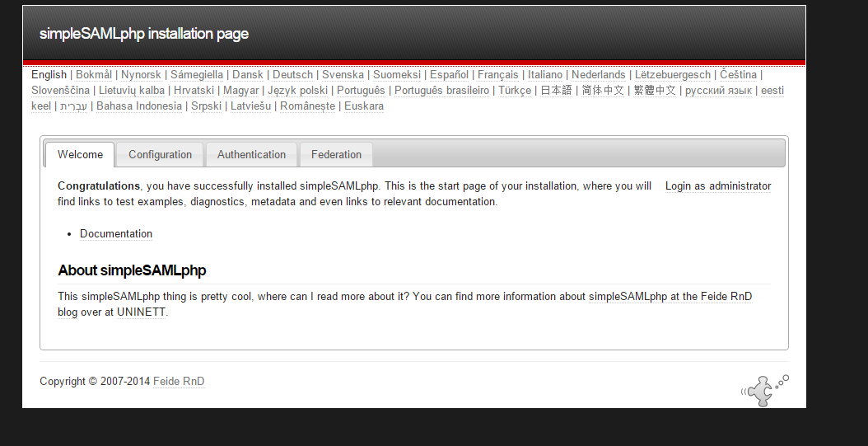868x446 pixels.
Task: Select Lietuvių kalba language
Action: [132, 91]
